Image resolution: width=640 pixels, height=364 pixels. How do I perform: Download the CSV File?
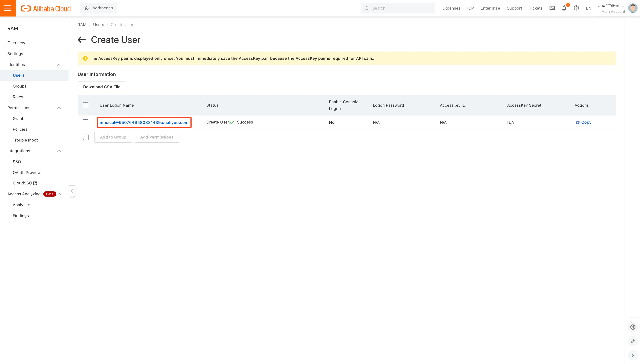pyautogui.click(x=102, y=87)
